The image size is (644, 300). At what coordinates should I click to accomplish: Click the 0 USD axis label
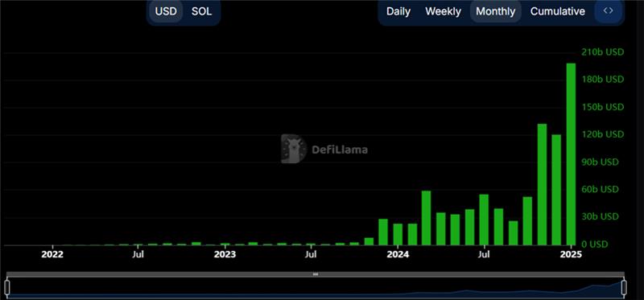tap(595, 245)
